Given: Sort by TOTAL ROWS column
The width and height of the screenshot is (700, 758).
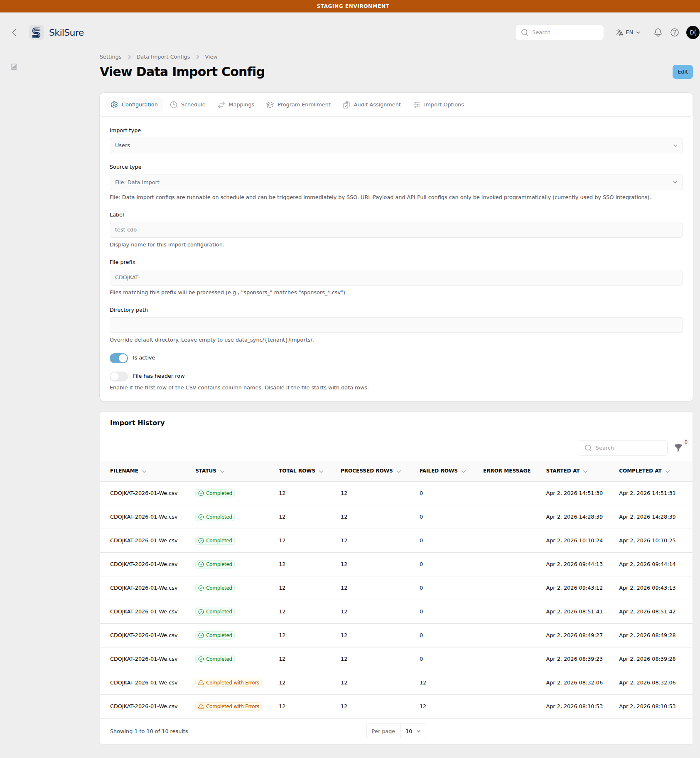Looking at the screenshot, I should point(301,471).
